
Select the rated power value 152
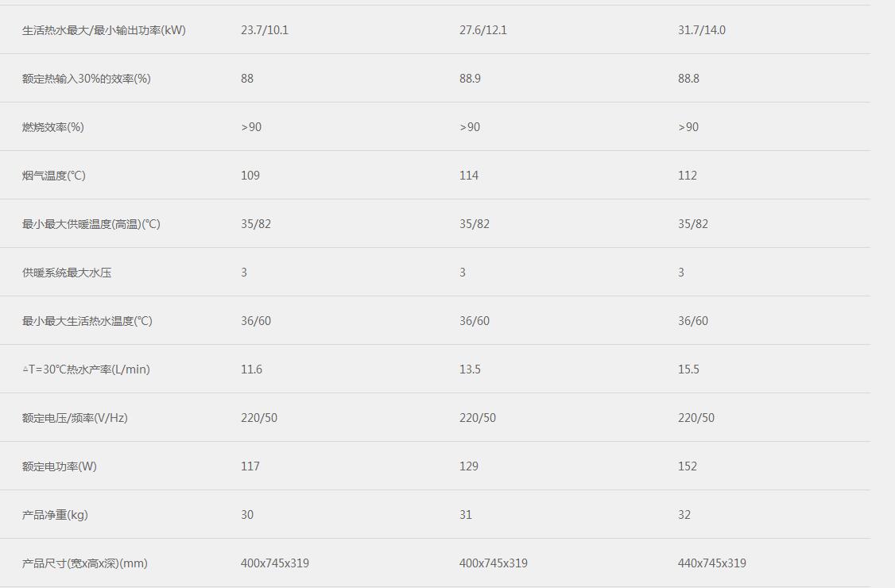(688, 466)
